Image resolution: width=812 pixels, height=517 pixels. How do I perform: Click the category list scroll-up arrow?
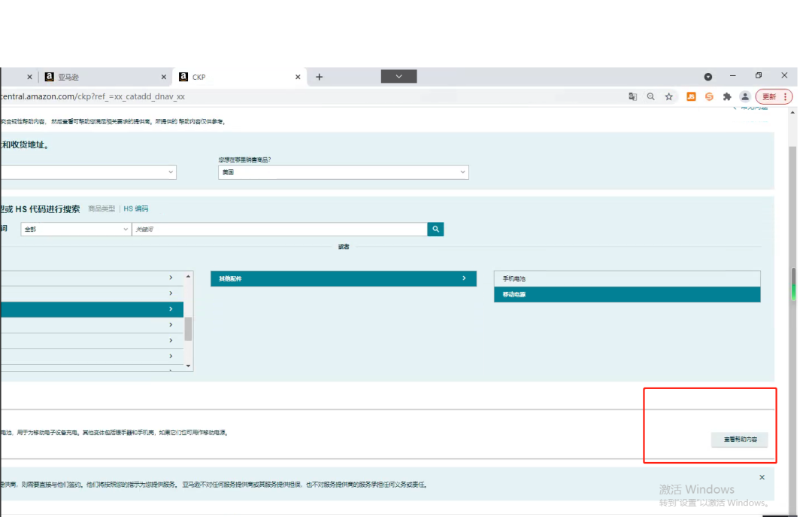[189, 276]
